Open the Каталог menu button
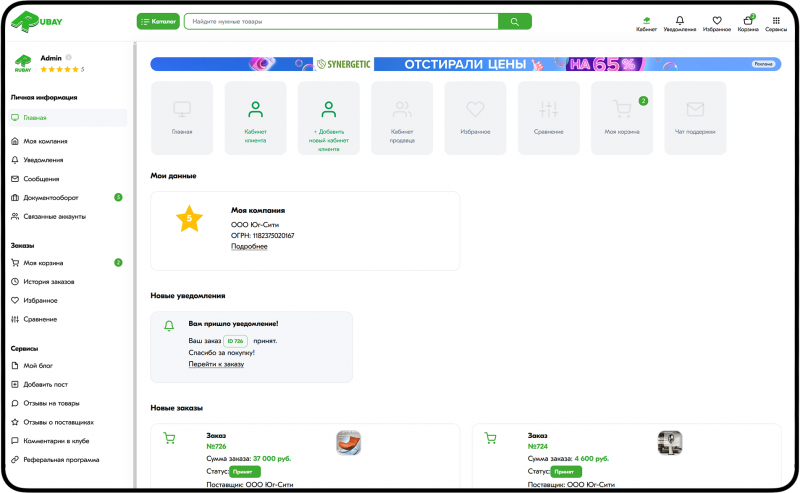The image size is (800, 493). [158, 21]
